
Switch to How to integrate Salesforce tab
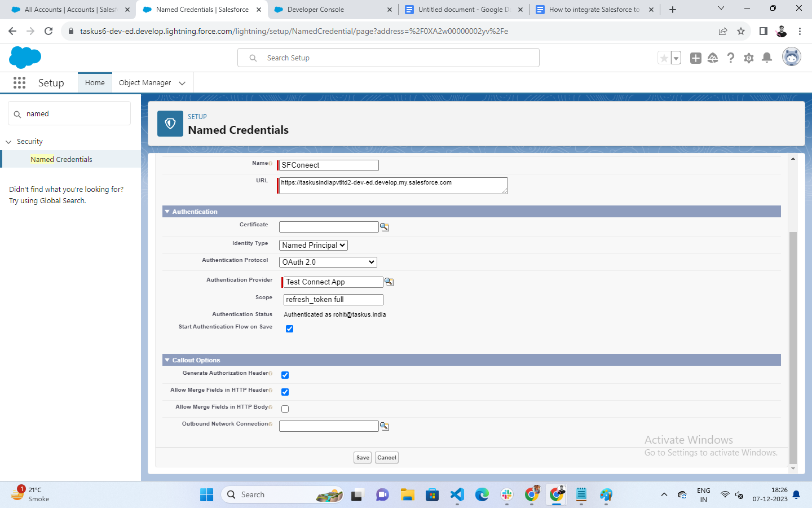coord(594,10)
